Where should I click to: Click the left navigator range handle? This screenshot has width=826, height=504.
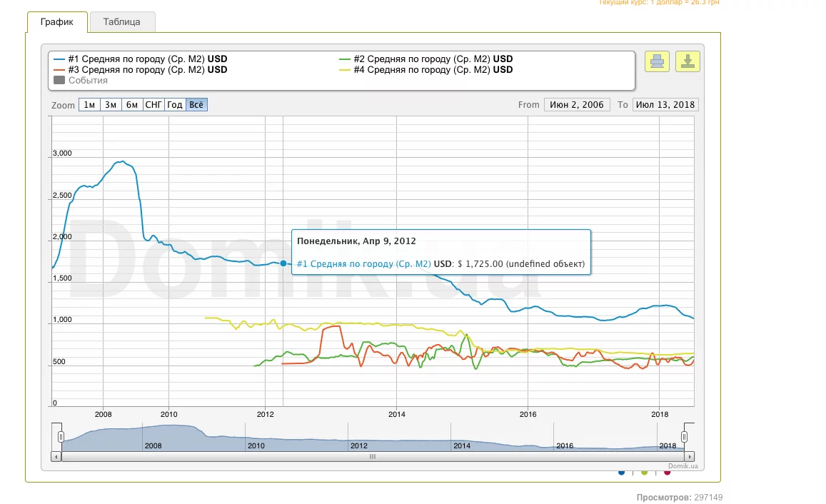click(61, 436)
